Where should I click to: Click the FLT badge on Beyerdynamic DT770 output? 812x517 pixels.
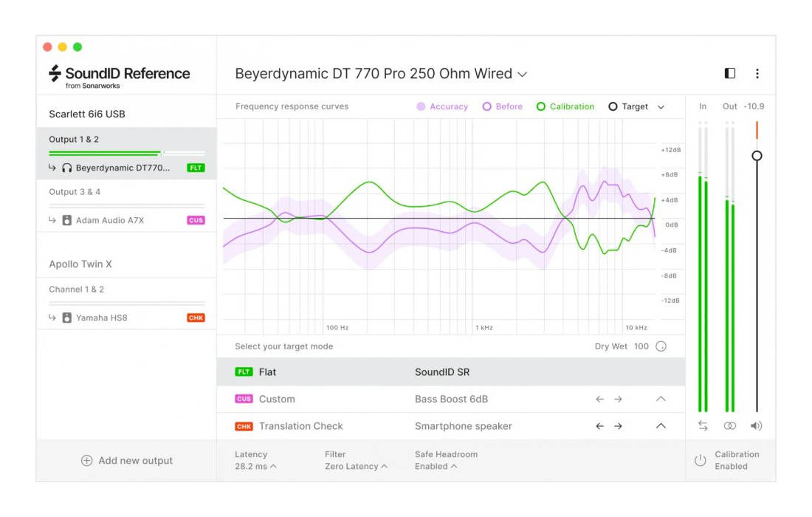tap(196, 168)
